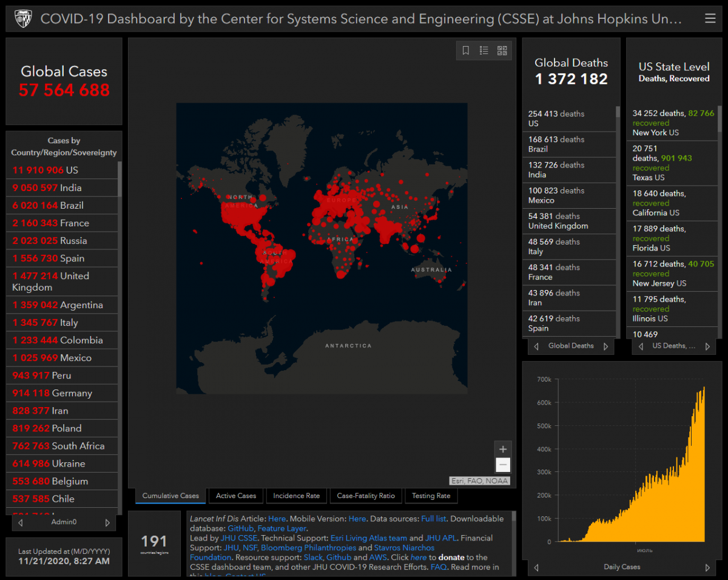Open the Incidence Rate tab
728x580 pixels.
point(296,496)
